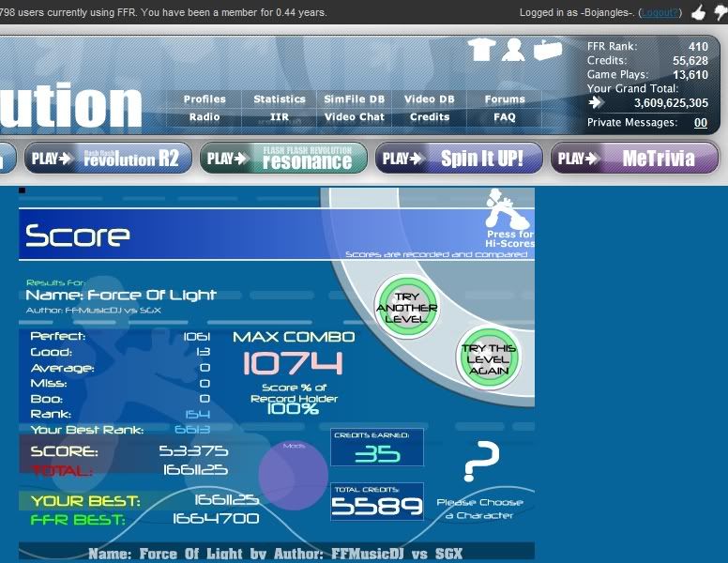The height and width of the screenshot is (563, 728).
Task: Click the thumbs up icon
Action: tap(697, 13)
